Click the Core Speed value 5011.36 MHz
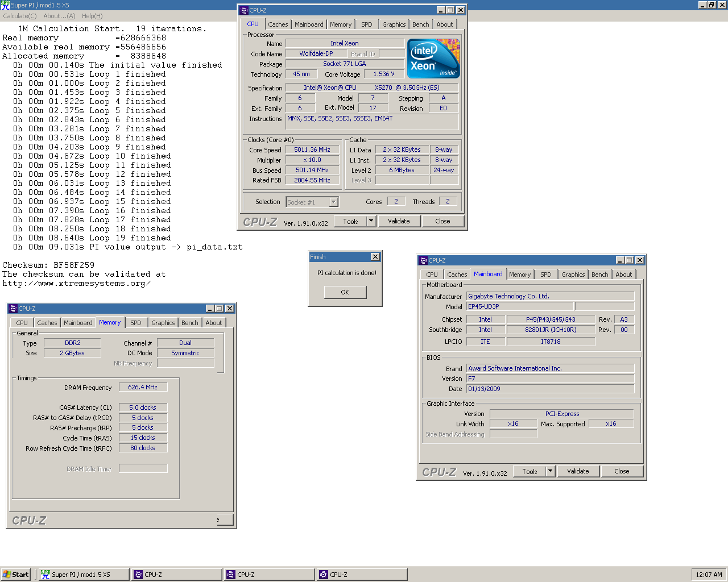728x582 pixels. [312, 150]
